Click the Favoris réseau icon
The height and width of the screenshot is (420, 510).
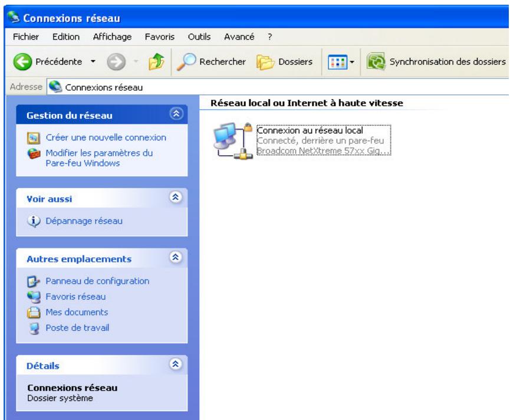34,297
